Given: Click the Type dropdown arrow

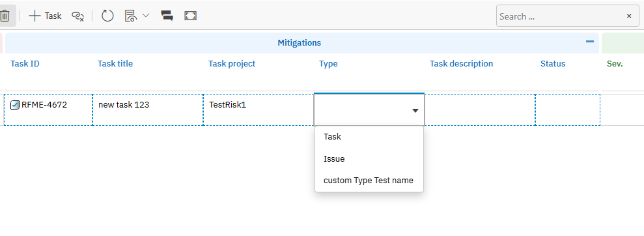Looking at the screenshot, I should point(415,111).
